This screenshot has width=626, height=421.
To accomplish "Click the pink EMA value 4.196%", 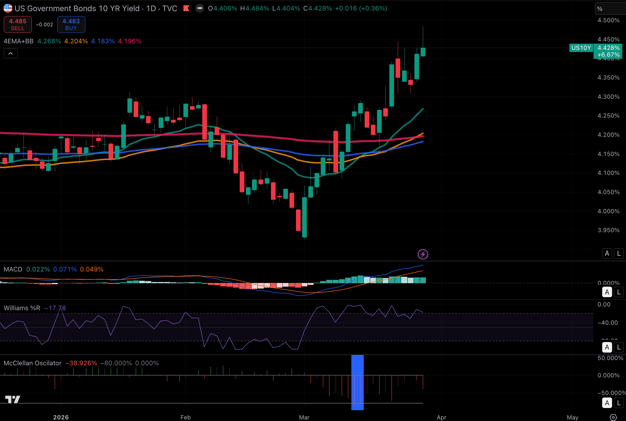I will coord(129,41).
